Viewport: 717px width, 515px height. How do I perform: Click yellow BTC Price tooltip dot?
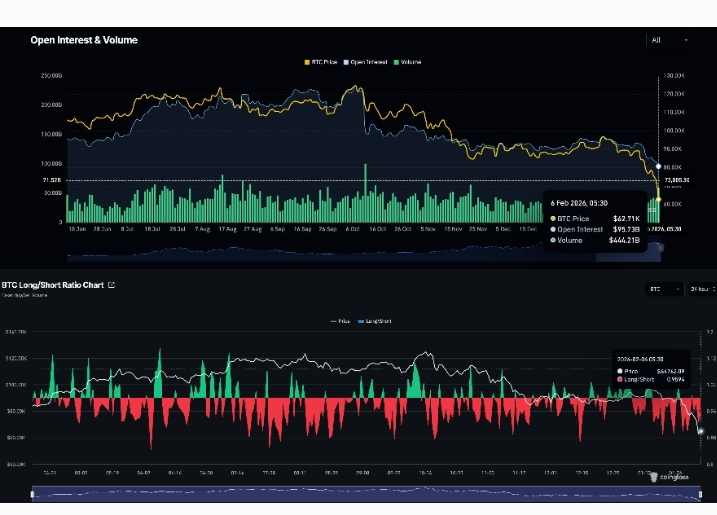click(552, 217)
